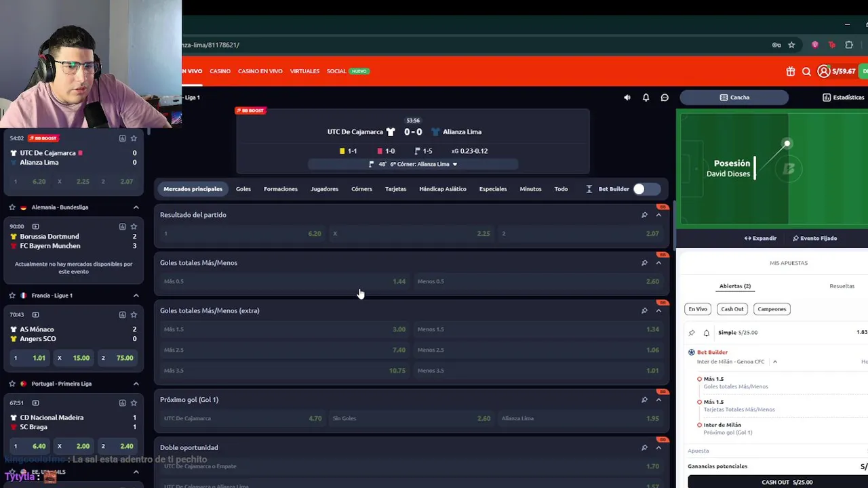Mute match sound with speaker icon
The image size is (868, 488).
627,98
